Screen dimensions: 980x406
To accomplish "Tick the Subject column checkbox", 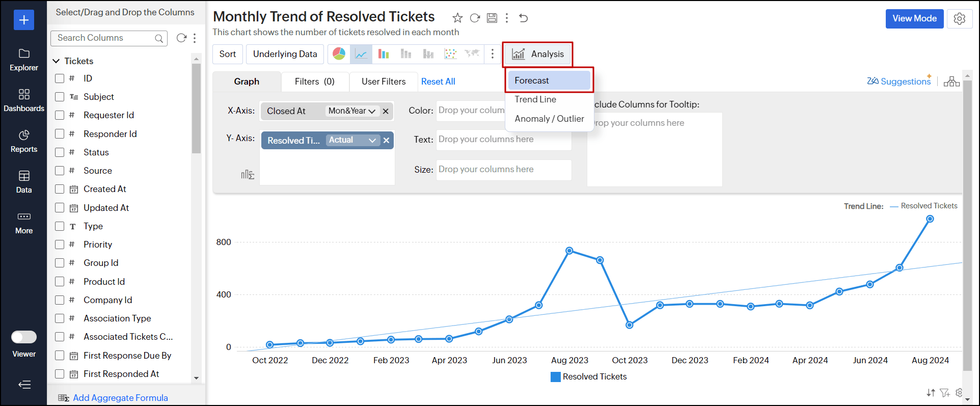I will [x=60, y=97].
